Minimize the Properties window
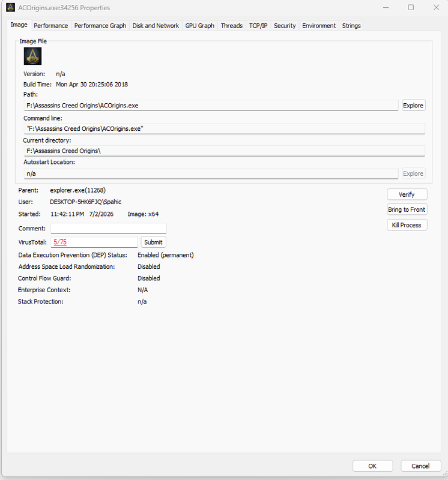 coord(386,7)
